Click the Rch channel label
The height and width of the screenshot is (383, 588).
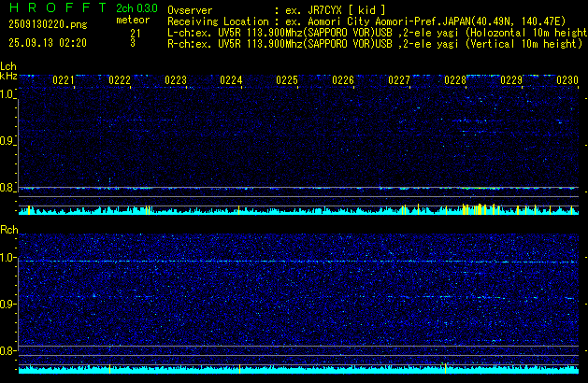[x=9, y=230]
